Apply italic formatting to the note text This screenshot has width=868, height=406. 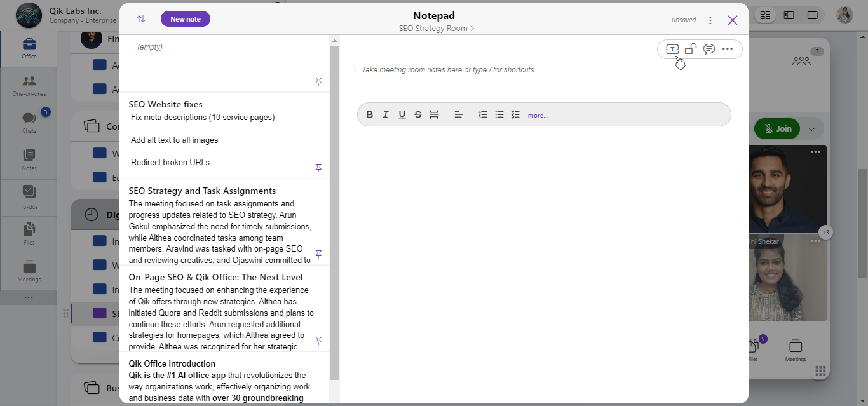385,115
